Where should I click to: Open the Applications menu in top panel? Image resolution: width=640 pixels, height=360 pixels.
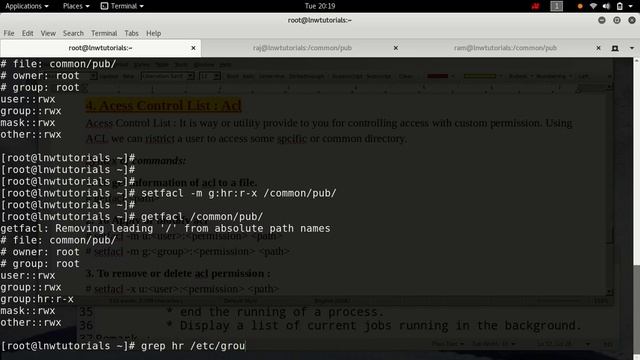27,6
